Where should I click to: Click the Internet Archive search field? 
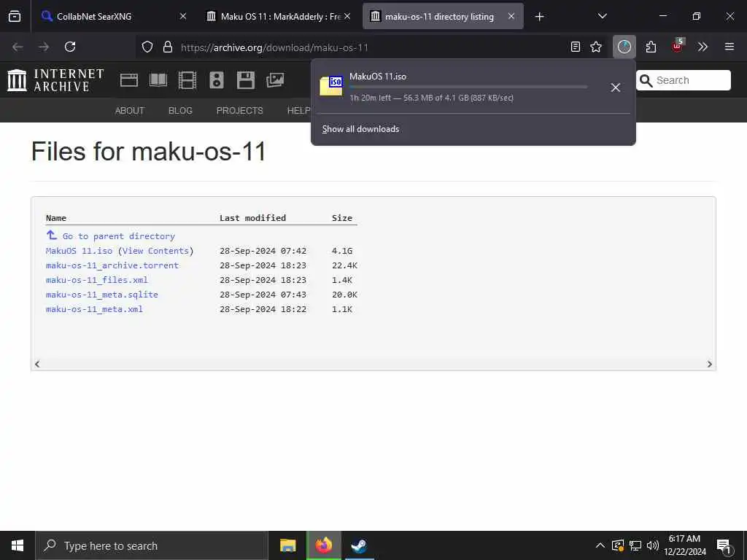tap(683, 80)
